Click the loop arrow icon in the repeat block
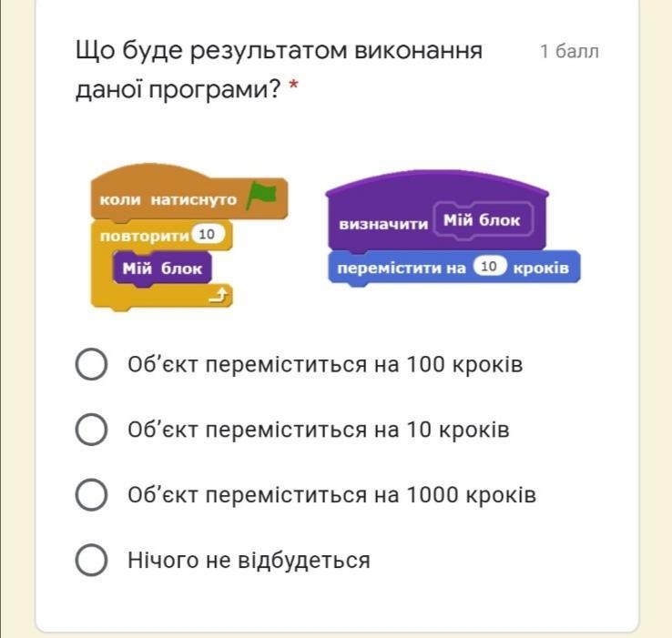672x638 pixels. (220, 294)
